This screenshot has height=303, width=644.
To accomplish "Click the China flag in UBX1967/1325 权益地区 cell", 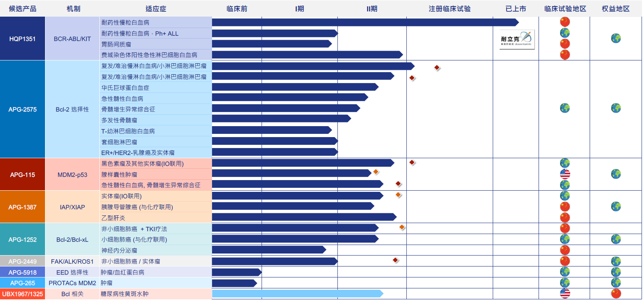I will click(616, 293).
